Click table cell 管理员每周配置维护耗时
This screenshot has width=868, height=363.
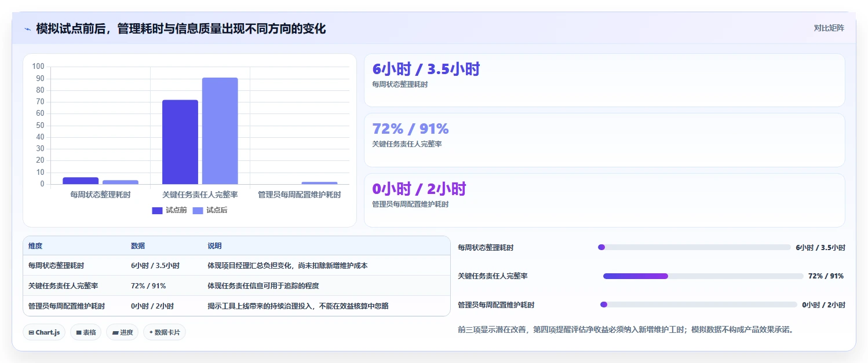tap(67, 306)
